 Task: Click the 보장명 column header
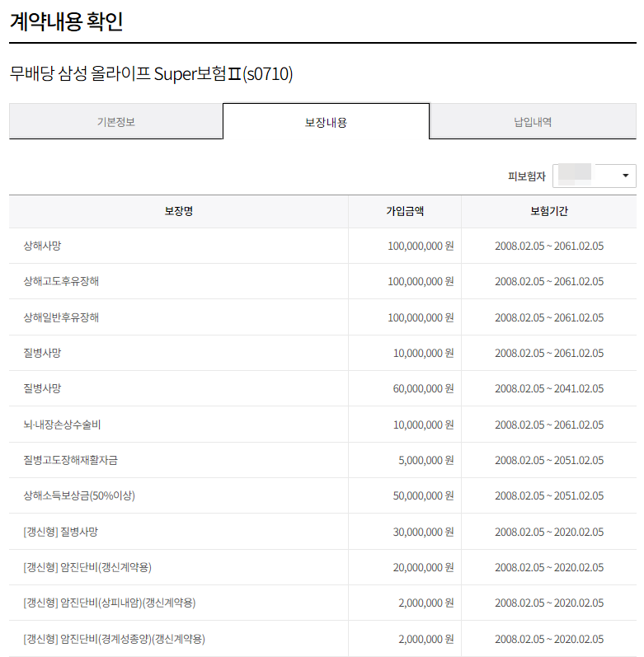coord(178,211)
